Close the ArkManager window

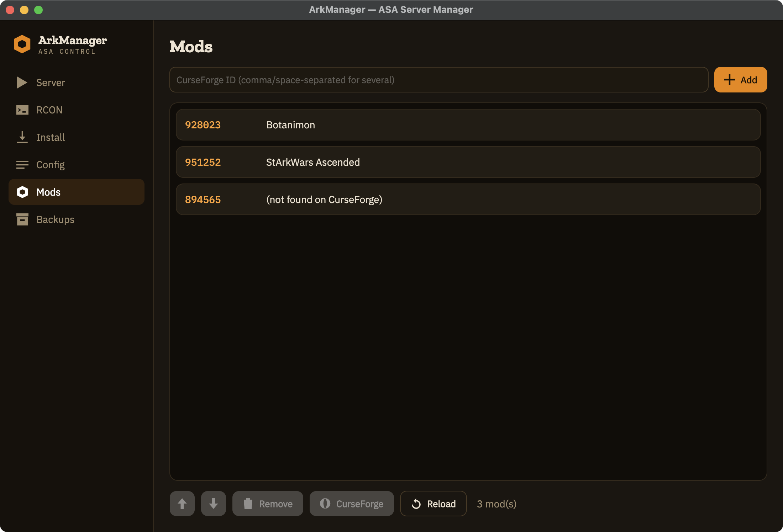click(x=10, y=10)
